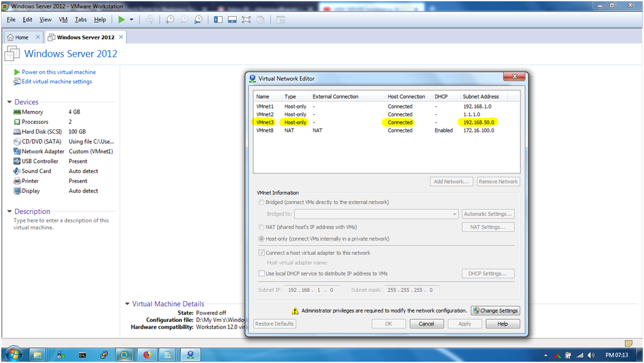The height and width of the screenshot is (363, 644).
Task: Open the Edit menu
Action: (x=27, y=19)
